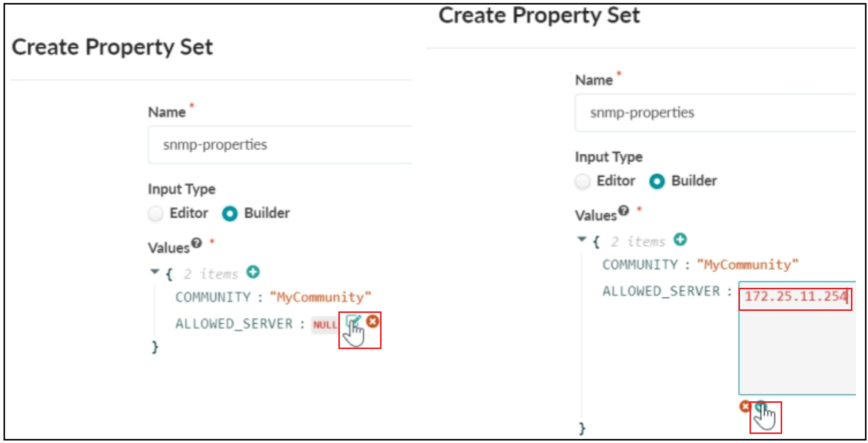This screenshot has width=868, height=443.
Task: Click the help icon beside left Values label
Action: coord(197,243)
